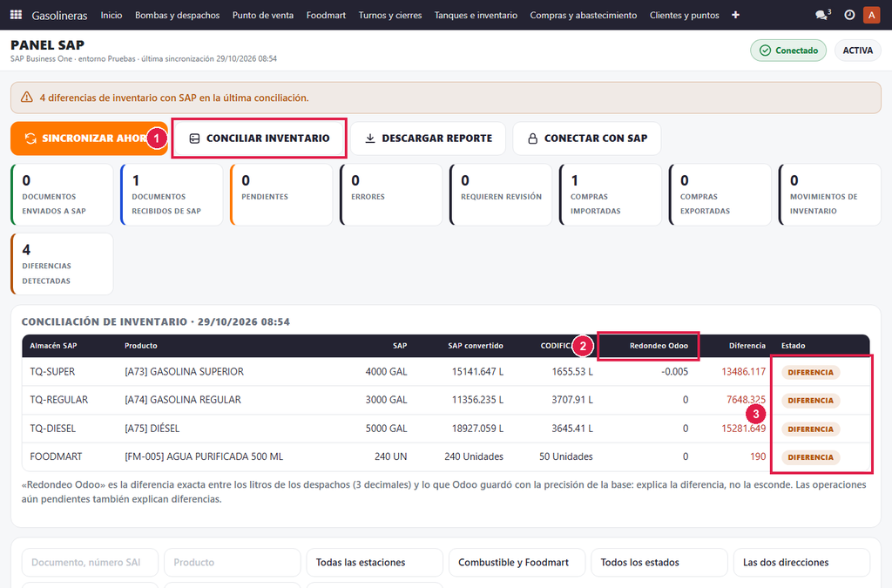
Task: Open Compras importadas card
Action: (x=611, y=194)
